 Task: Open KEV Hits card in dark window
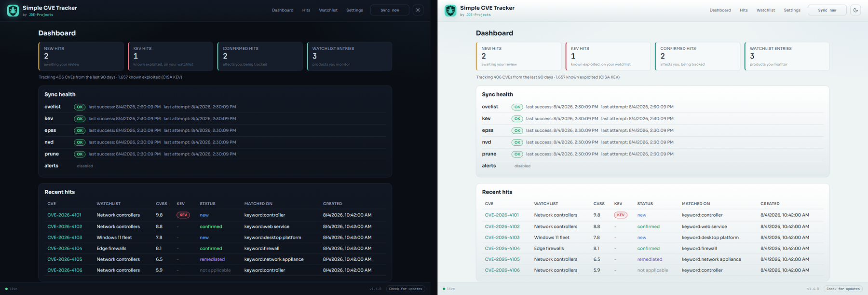point(171,56)
